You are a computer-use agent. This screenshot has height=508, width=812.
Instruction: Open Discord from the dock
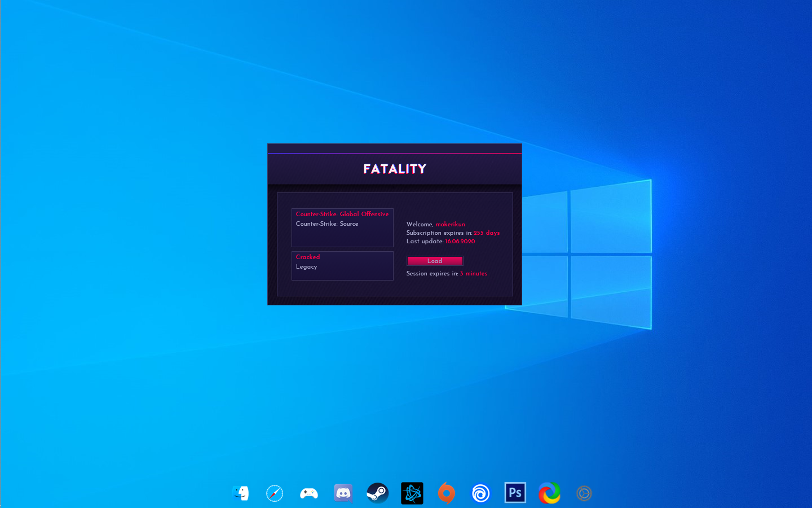coord(343,493)
